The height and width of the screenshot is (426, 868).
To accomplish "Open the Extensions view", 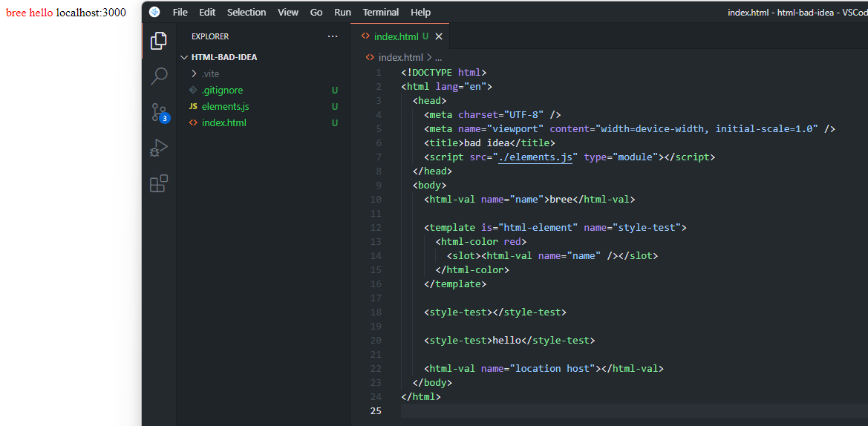I will pos(159,183).
